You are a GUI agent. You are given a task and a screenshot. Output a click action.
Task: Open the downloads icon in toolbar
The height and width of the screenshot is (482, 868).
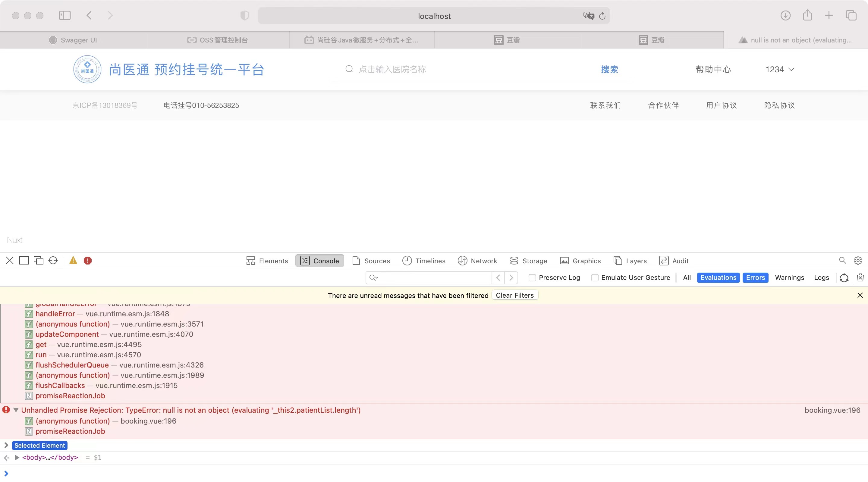[x=785, y=15]
